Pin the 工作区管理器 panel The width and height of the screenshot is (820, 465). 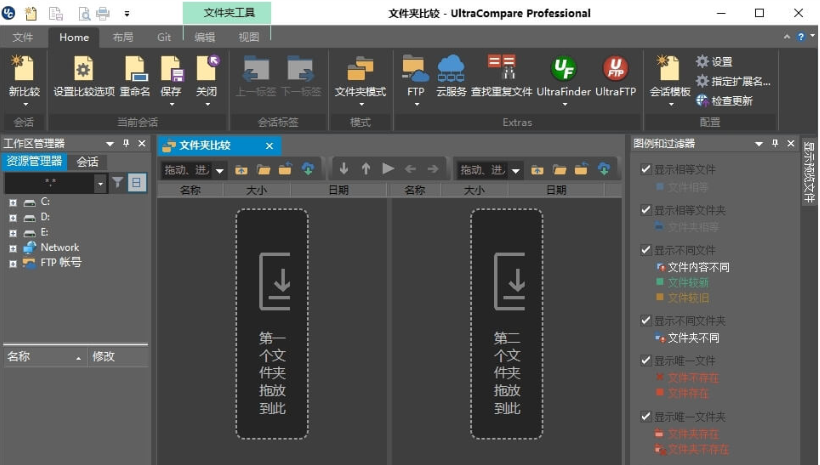126,143
